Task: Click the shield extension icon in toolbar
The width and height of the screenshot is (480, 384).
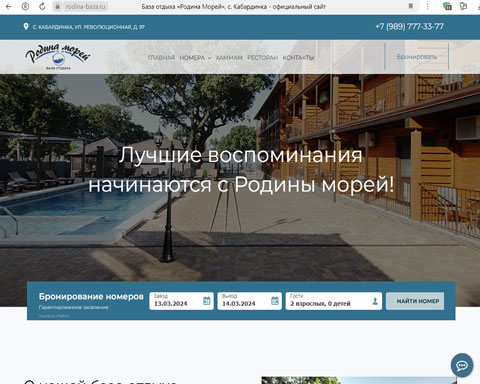Action: tap(463, 6)
